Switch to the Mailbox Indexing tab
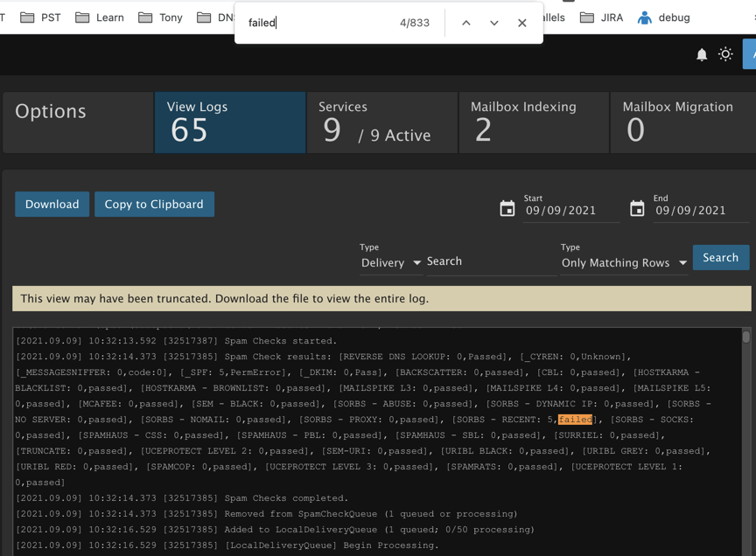 coord(533,122)
